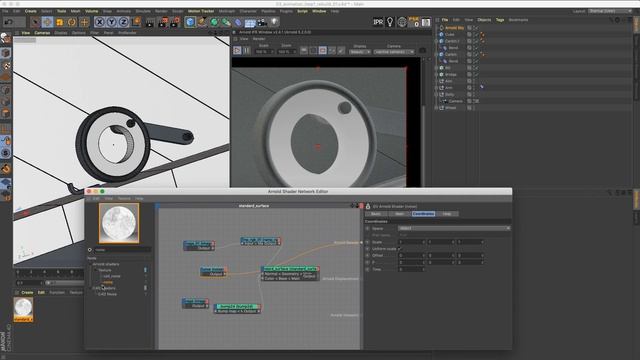Switch to the Basic tab in shader attributes
Screen dimensions: 640x360
point(376,213)
